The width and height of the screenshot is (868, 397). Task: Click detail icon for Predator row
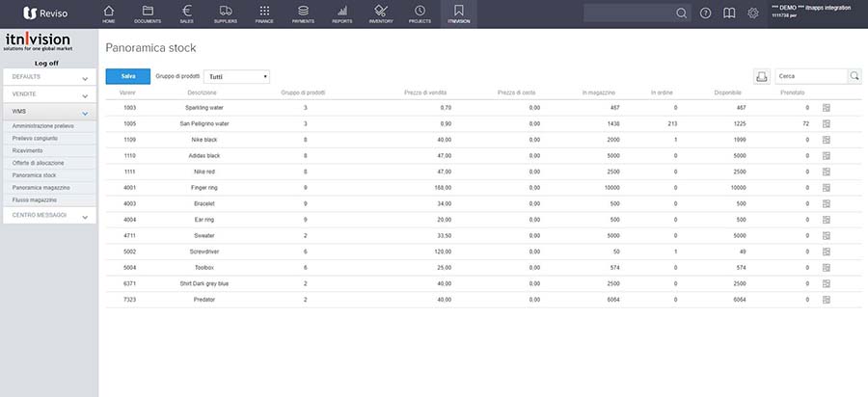(x=827, y=299)
